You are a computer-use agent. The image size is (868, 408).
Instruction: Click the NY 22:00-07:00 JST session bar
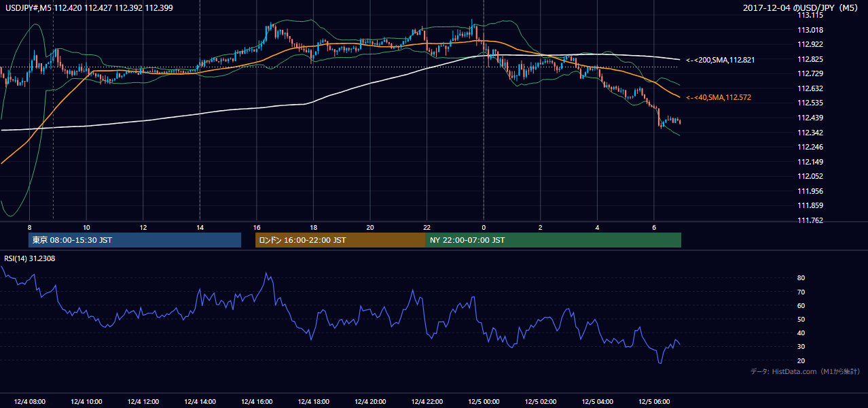[x=554, y=240]
